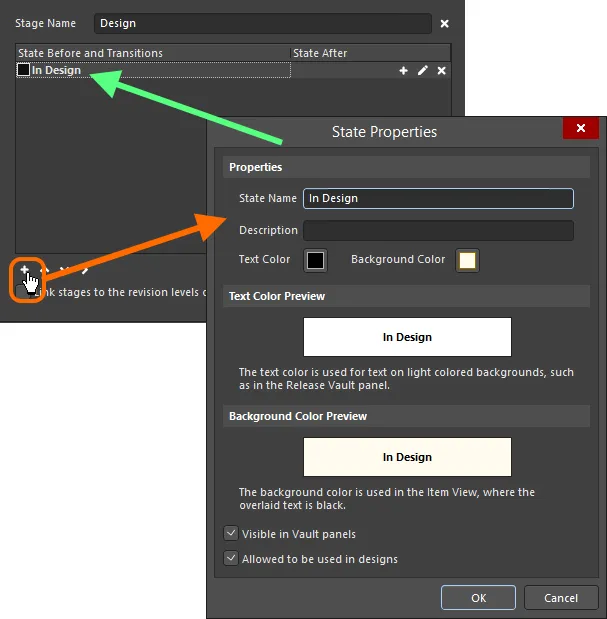Edit the In Design state with pencil icon
Screen dimensions: 607x619
(422, 71)
